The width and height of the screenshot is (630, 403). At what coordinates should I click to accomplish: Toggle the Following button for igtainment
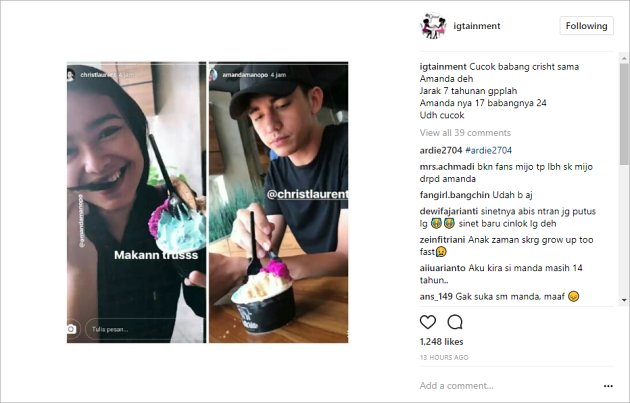[x=586, y=26]
